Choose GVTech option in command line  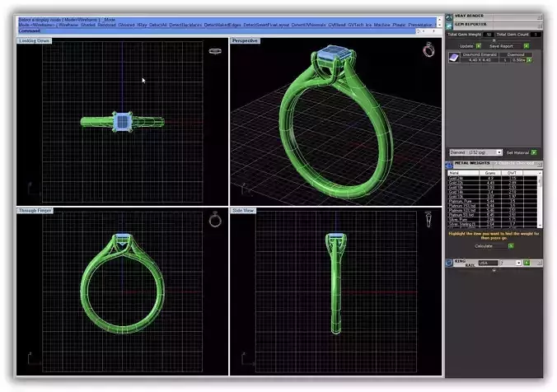coord(356,26)
